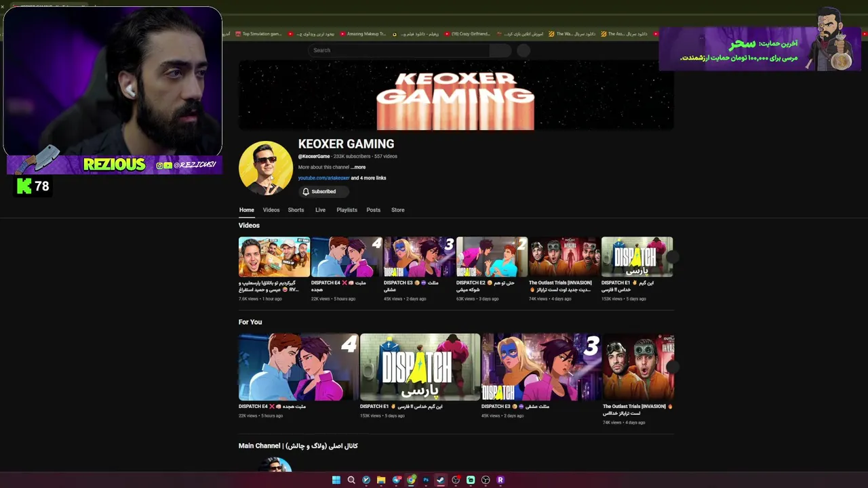Screen dimensions: 868x488
Task: Select the Home channel tab
Action: tap(246, 210)
